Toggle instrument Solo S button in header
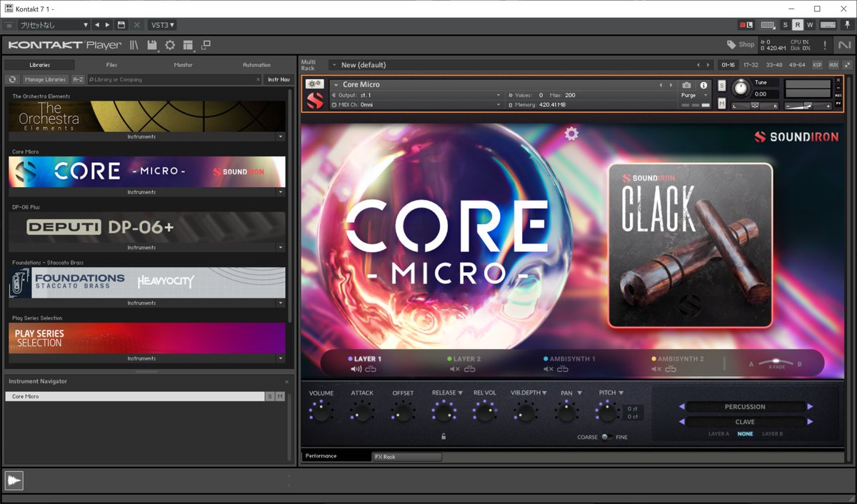 coord(721,86)
